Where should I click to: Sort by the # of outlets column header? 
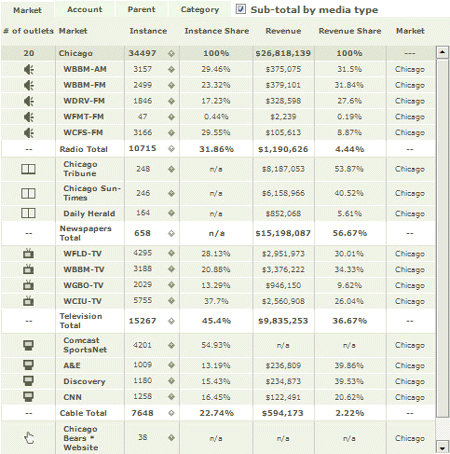pyautogui.click(x=28, y=31)
